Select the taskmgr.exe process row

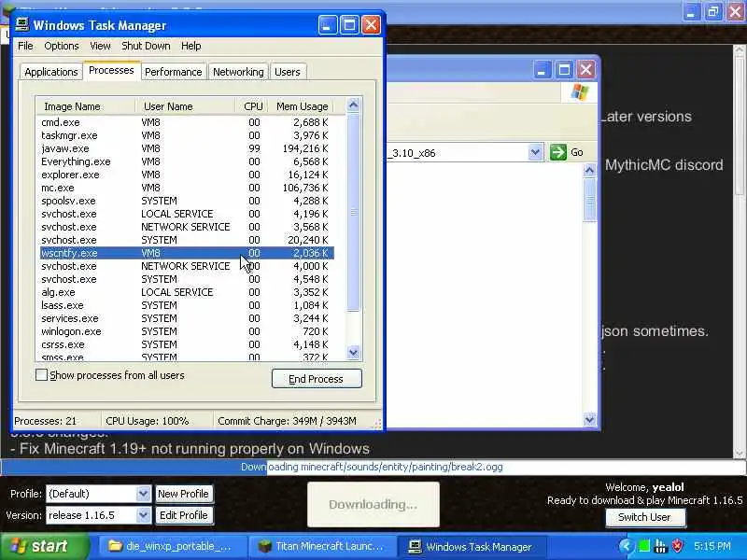(187, 135)
